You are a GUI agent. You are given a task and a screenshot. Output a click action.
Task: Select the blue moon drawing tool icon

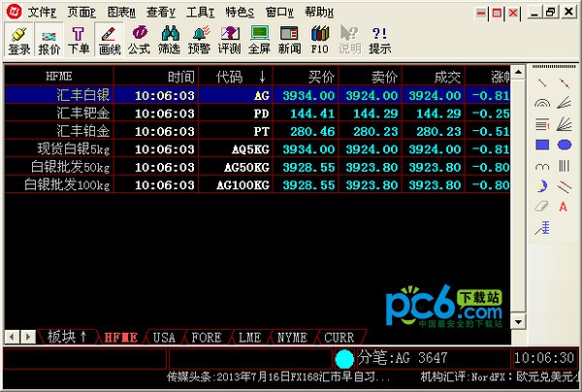point(542,186)
